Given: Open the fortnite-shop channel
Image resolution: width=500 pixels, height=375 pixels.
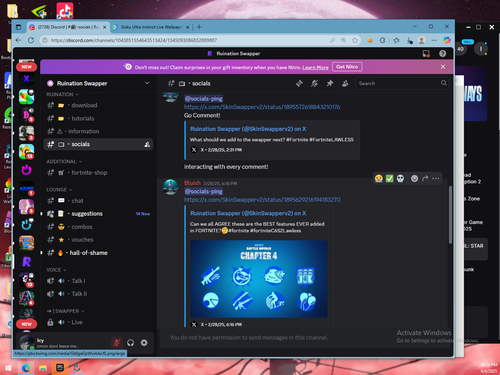Looking at the screenshot, I should (x=98, y=173).
